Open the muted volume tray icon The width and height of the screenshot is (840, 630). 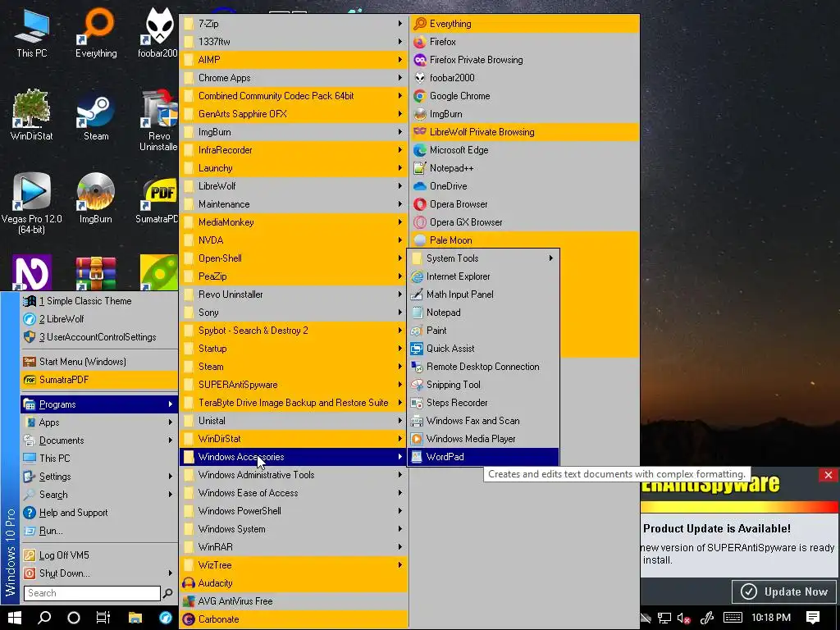pos(683,619)
